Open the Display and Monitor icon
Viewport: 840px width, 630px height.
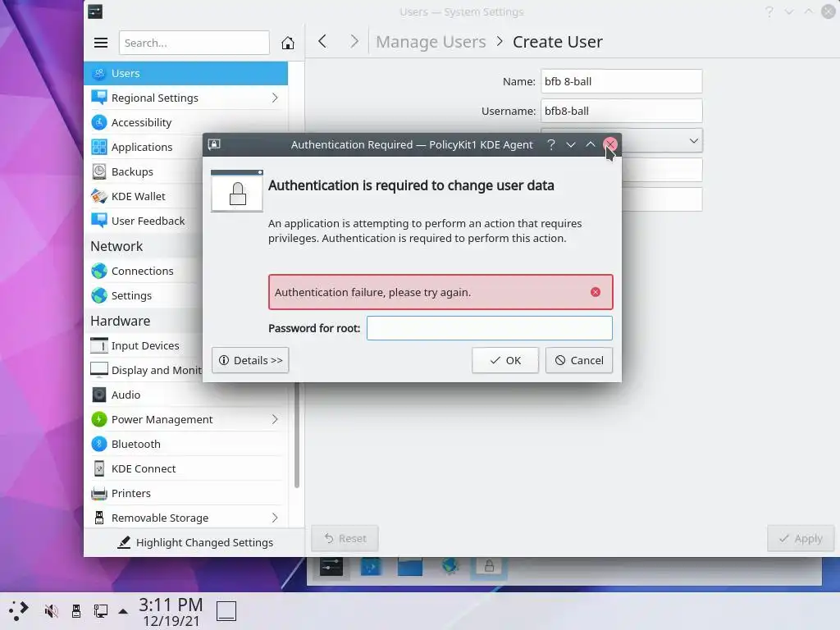(99, 370)
